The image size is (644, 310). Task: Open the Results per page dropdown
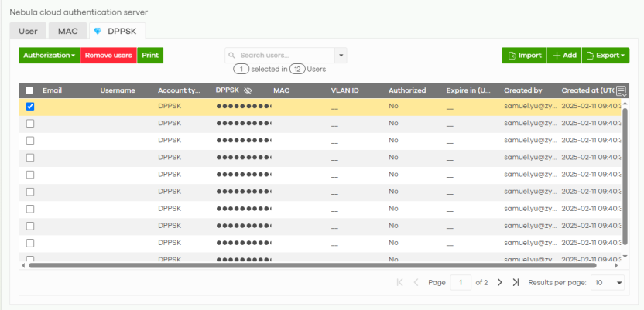(x=608, y=282)
